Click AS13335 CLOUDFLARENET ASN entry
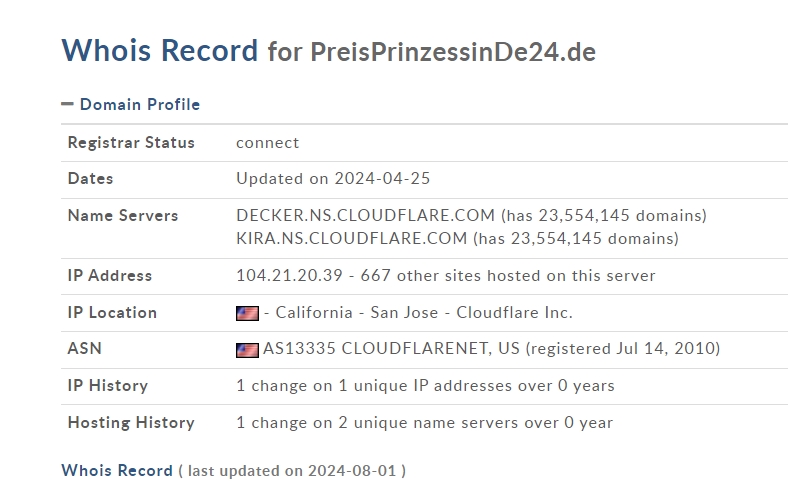Viewport: 788px width, 486px height. pos(391,348)
